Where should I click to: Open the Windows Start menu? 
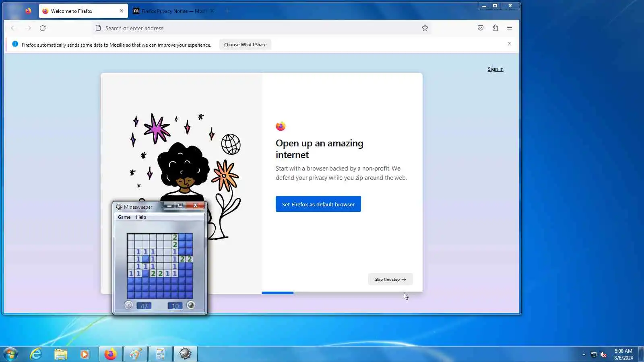pyautogui.click(x=10, y=354)
